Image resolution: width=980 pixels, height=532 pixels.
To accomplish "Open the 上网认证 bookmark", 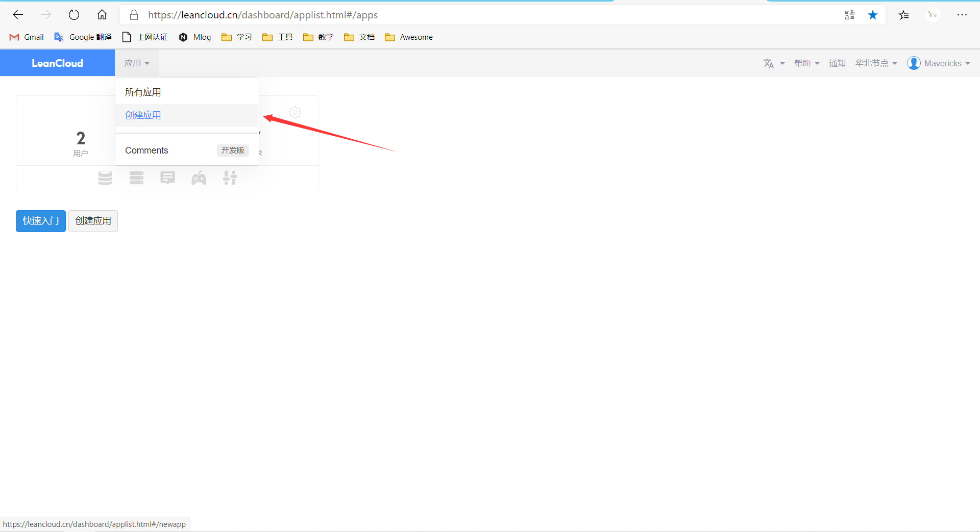I will point(145,37).
